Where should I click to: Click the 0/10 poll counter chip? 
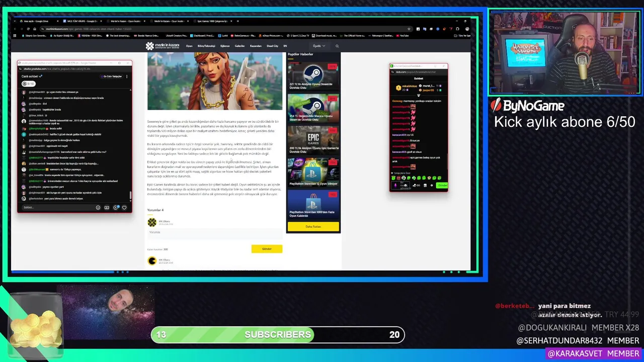(28, 84)
